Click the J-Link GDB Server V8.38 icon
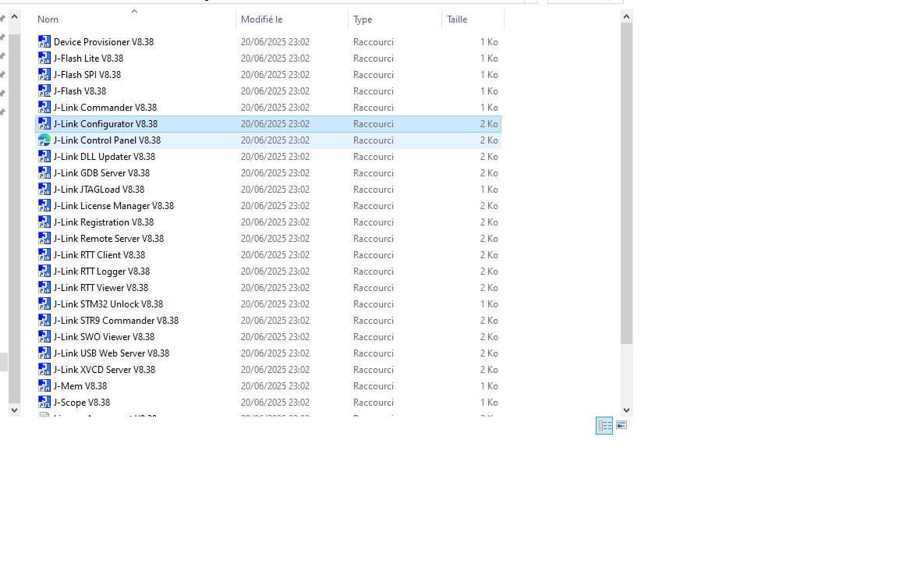Screen dimensions: 924x568 pyautogui.click(x=44, y=173)
